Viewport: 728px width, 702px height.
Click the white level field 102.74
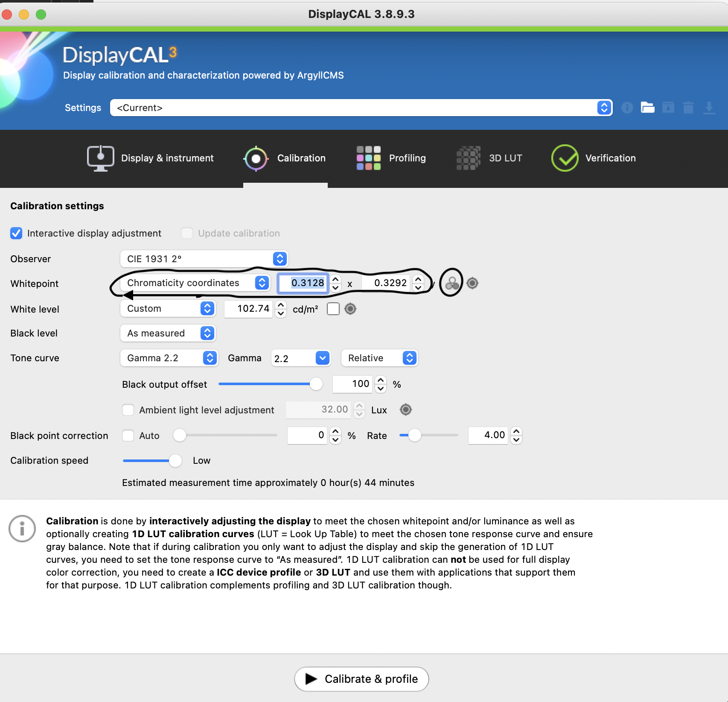248,308
